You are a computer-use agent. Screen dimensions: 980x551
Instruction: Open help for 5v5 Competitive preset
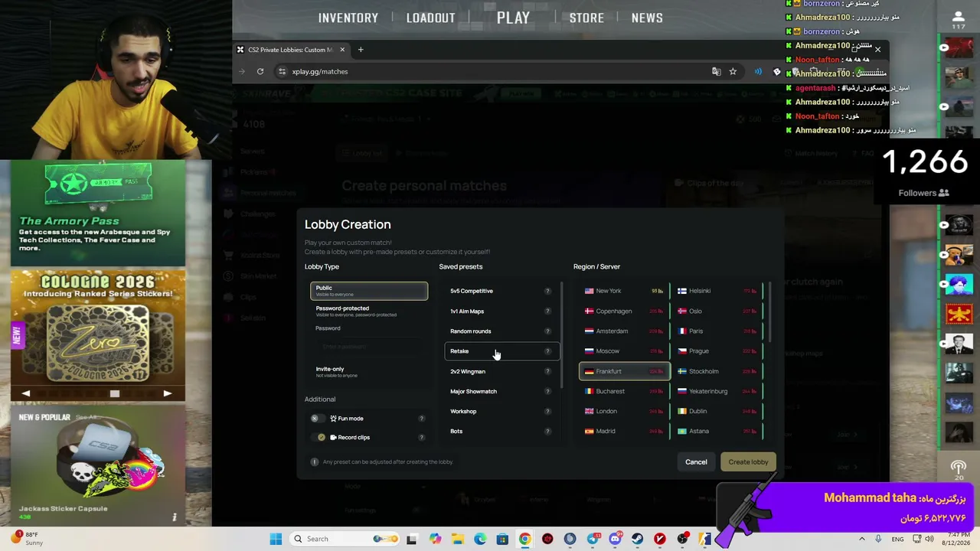pos(547,291)
